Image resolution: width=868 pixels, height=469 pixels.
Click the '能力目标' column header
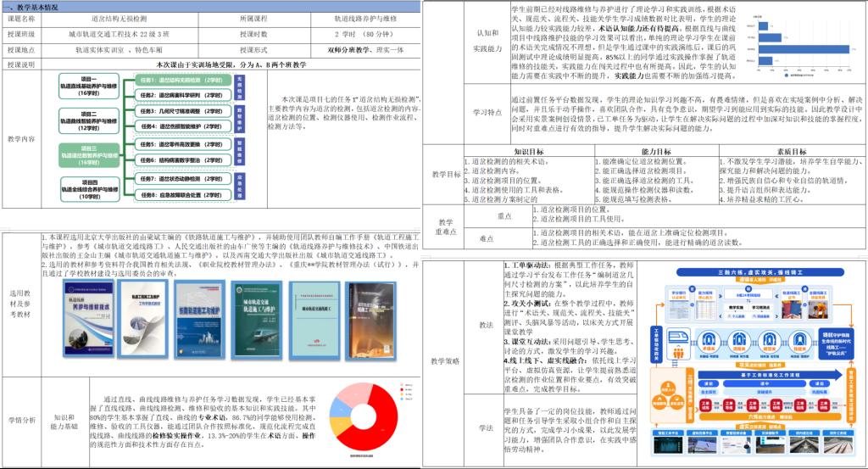657,151
